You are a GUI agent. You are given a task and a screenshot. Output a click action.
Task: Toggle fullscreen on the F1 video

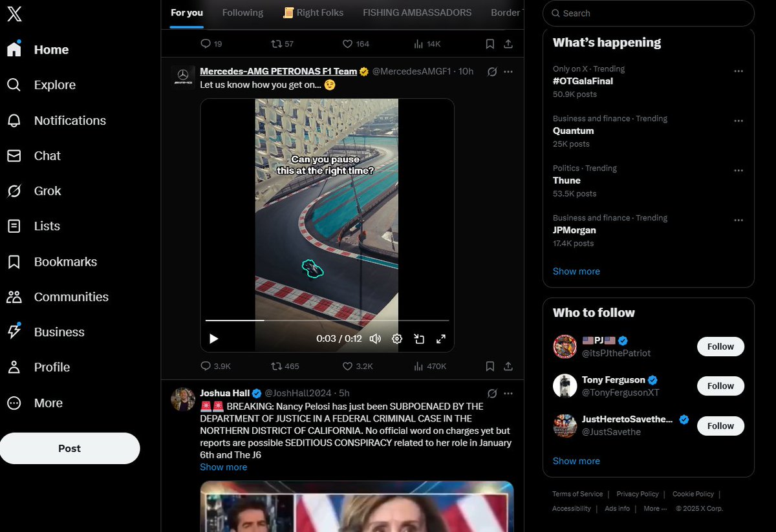point(441,338)
